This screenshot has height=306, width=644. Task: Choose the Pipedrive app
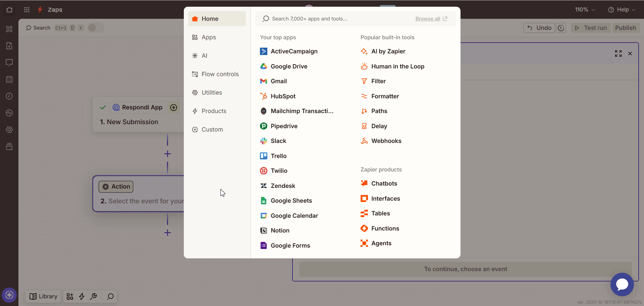click(279, 126)
